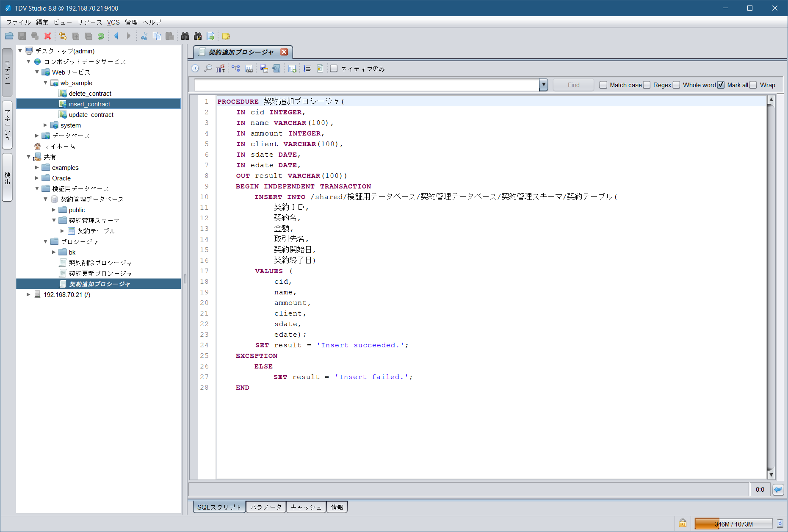
Task: Enable the Wrap checkbox
Action: tap(753, 85)
